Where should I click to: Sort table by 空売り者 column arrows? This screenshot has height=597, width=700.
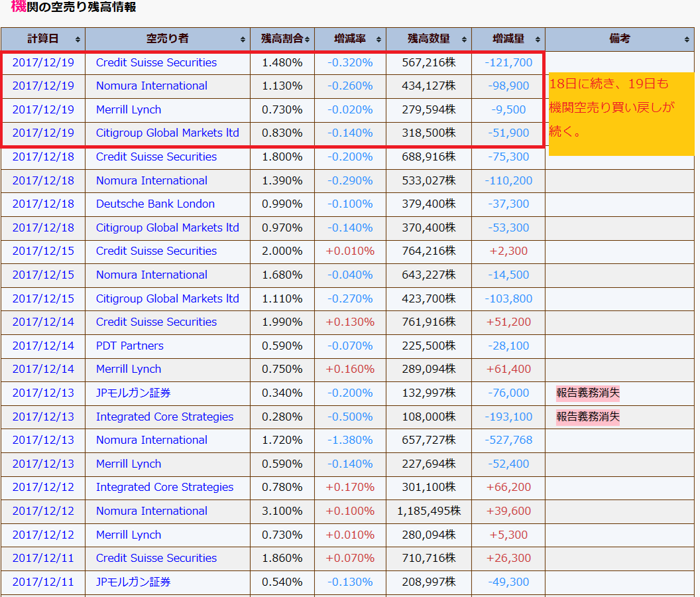coord(243,39)
